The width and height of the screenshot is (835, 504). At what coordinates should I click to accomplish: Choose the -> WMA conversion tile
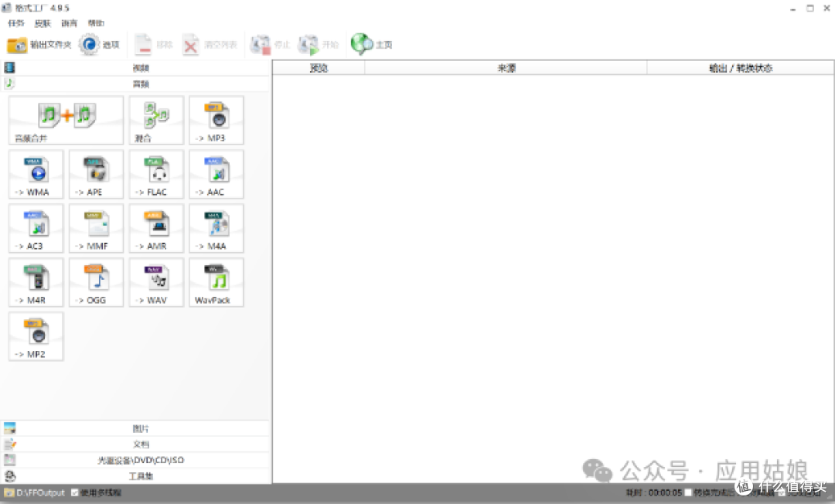click(x=36, y=175)
